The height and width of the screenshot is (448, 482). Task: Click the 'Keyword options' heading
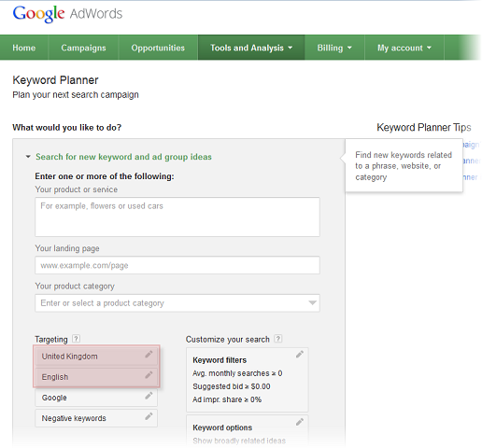pos(222,427)
